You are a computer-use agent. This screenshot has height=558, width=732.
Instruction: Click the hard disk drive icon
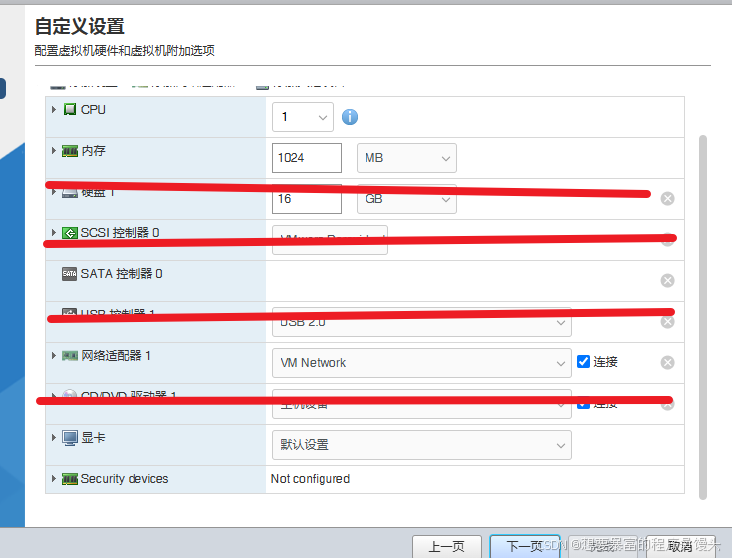[70, 192]
